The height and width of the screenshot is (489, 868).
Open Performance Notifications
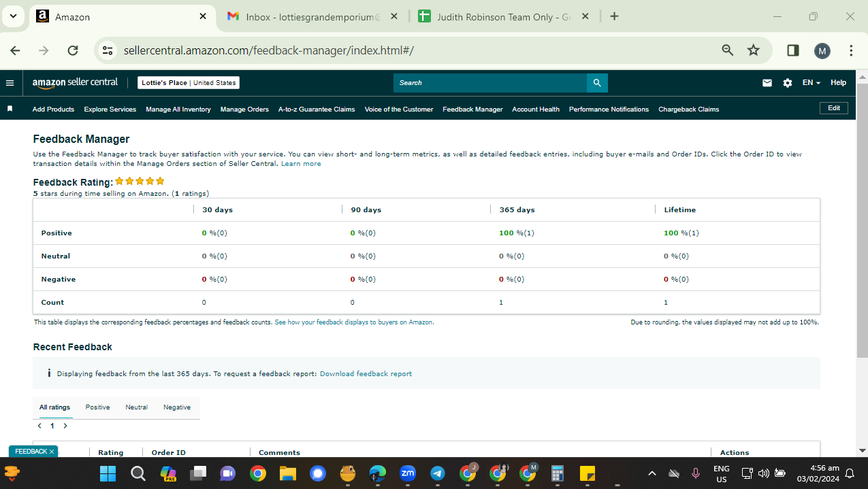coord(609,109)
